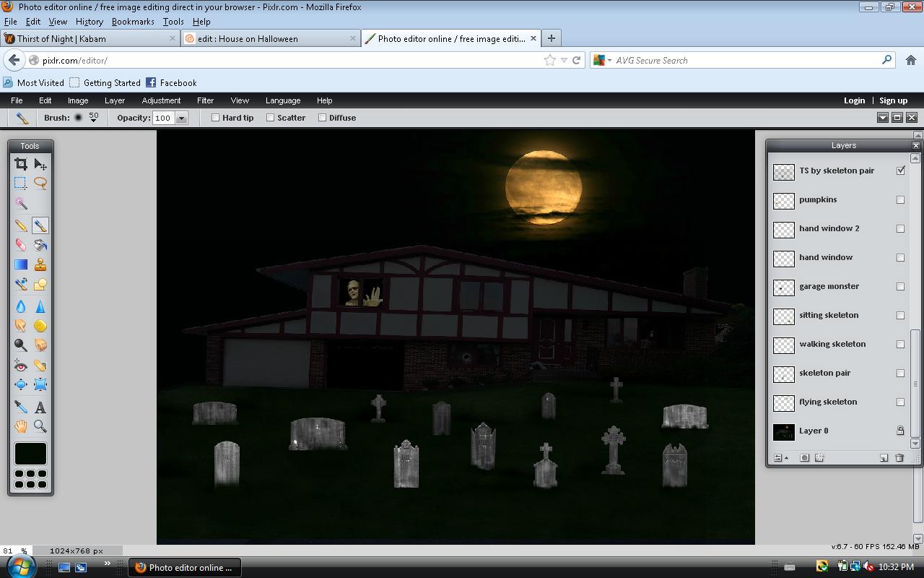
Task: Open a new browser tab
Action: click(x=551, y=38)
